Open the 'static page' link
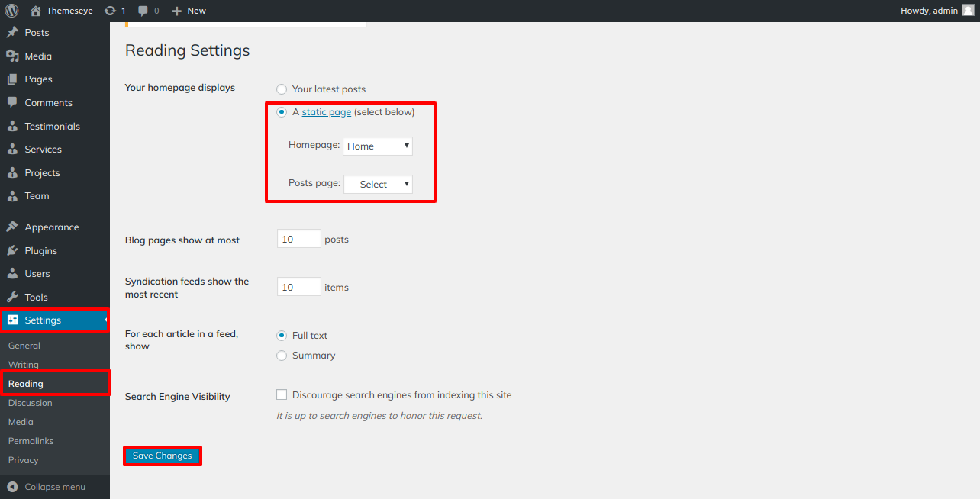This screenshot has width=980, height=499. click(326, 111)
